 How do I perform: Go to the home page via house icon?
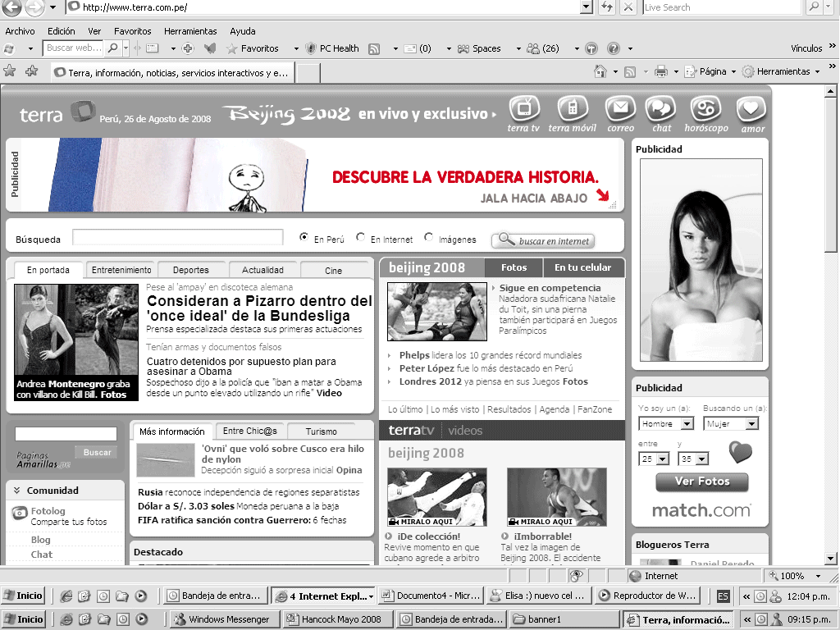click(600, 71)
